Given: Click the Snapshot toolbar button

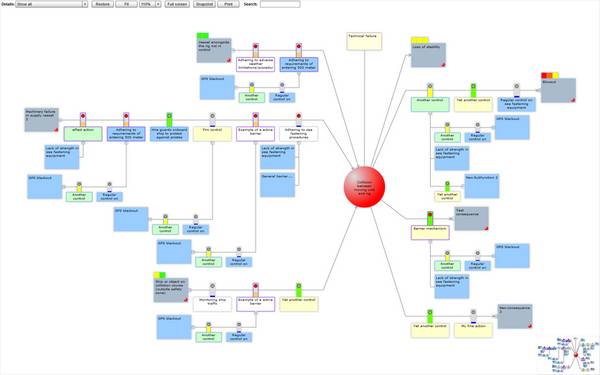Looking at the screenshot, I should click(204, 4).
